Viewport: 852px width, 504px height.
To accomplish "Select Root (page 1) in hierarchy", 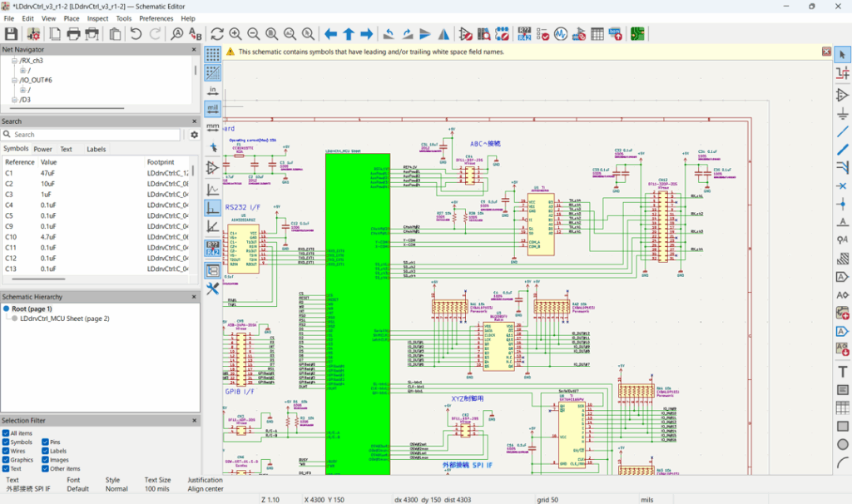I will (x=32, y=309).
